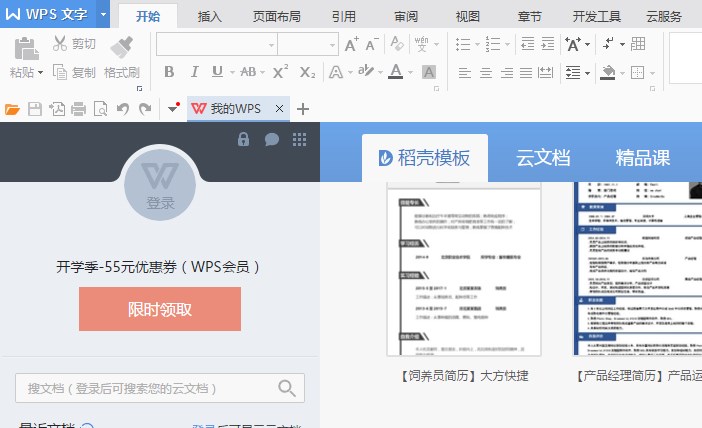The height and width of the screenshot is (428, 702).
Task: Clear formatting with the eraser A icon
Action: click(397, 44)
